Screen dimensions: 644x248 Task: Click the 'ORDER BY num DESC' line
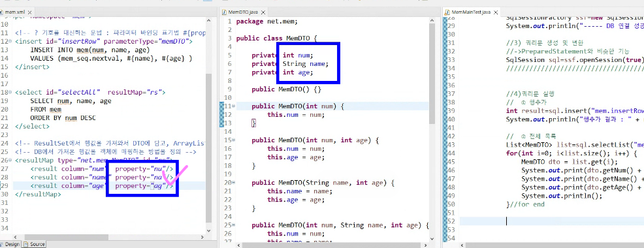coord(63,118)
